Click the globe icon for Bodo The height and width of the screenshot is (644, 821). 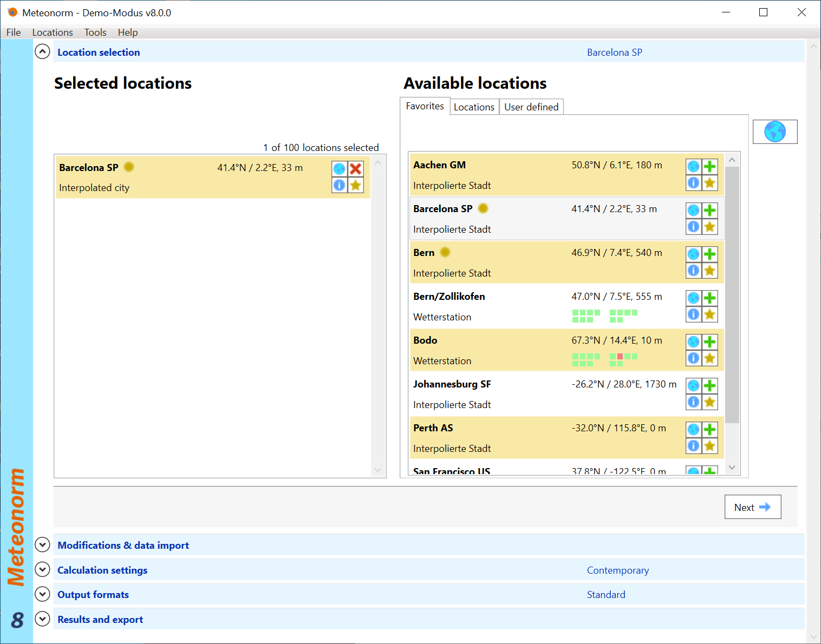tap(693, 342)
